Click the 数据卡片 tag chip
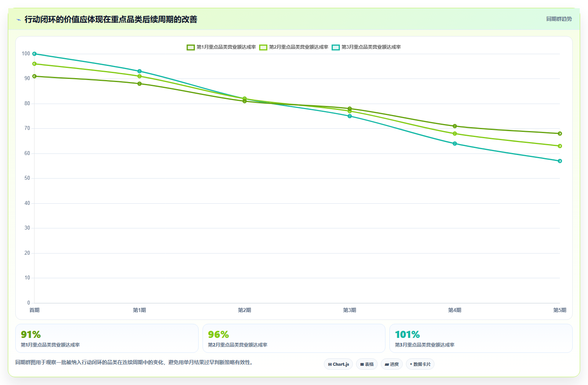This screenshot has width=588, height=385. click(x=420, y=364)
